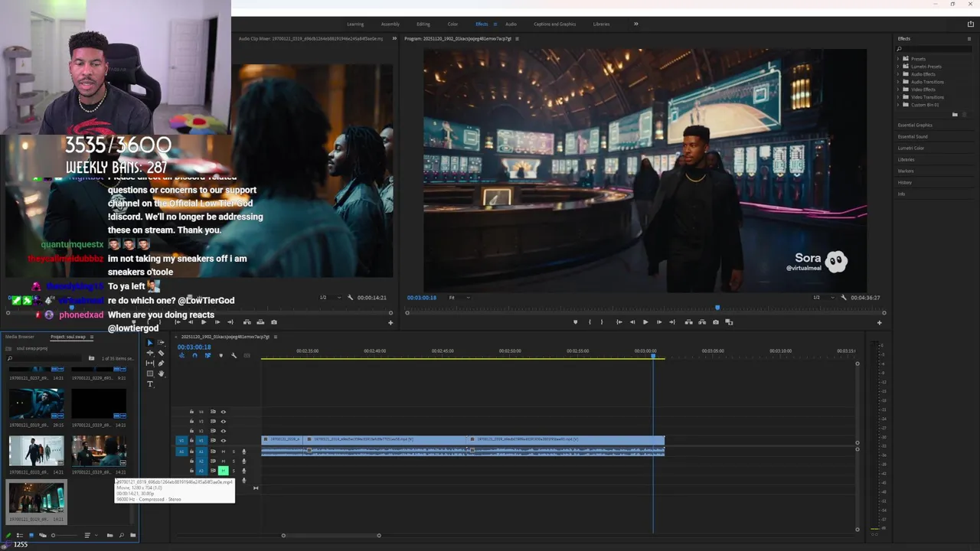
Task: Hide video track V3 eye
Action: [x=224, y=421]
